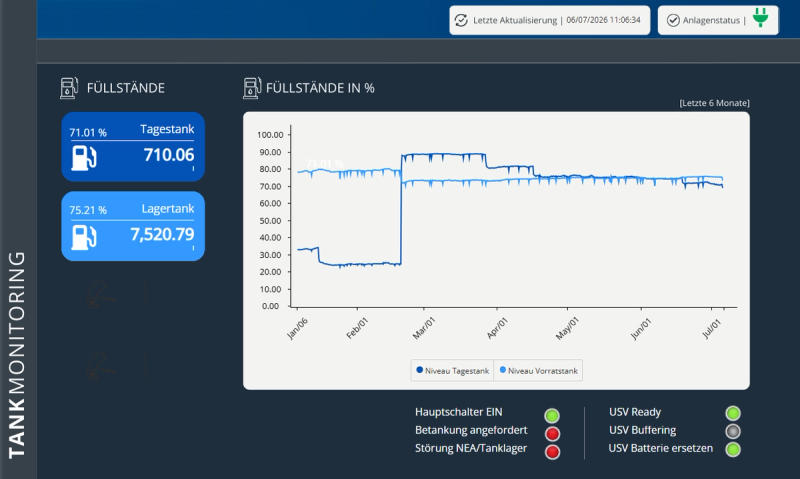The width and height of the screenshot is (800, 479).
Task: Click the 100.00 y-axis label
Action: pos(270,135)
